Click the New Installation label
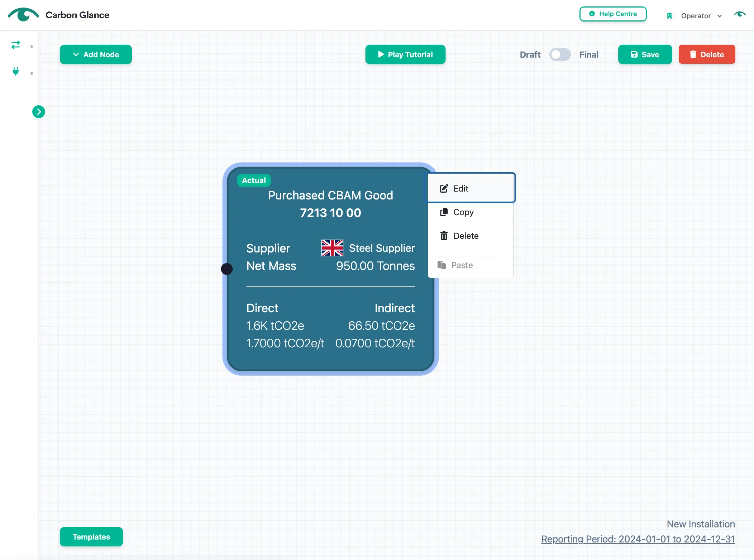 click(x=701, y=524)
